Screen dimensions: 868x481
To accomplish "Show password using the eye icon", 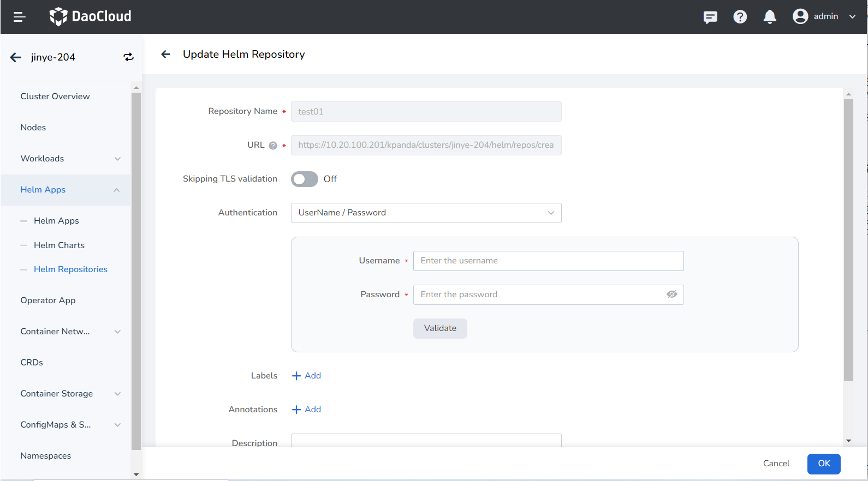I will (671, 294).
